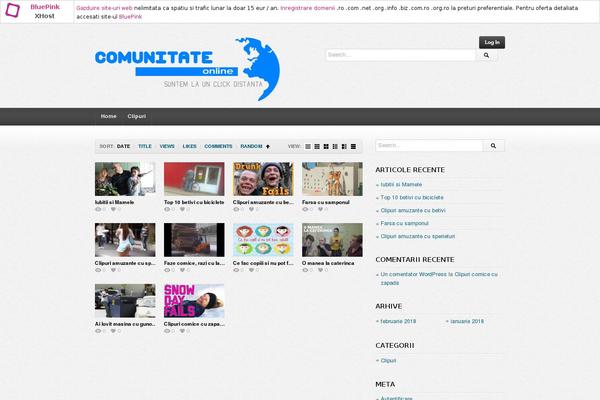600x400 pixels.
Task: Focus the sidebar search input field
Action: pos(429,145)
